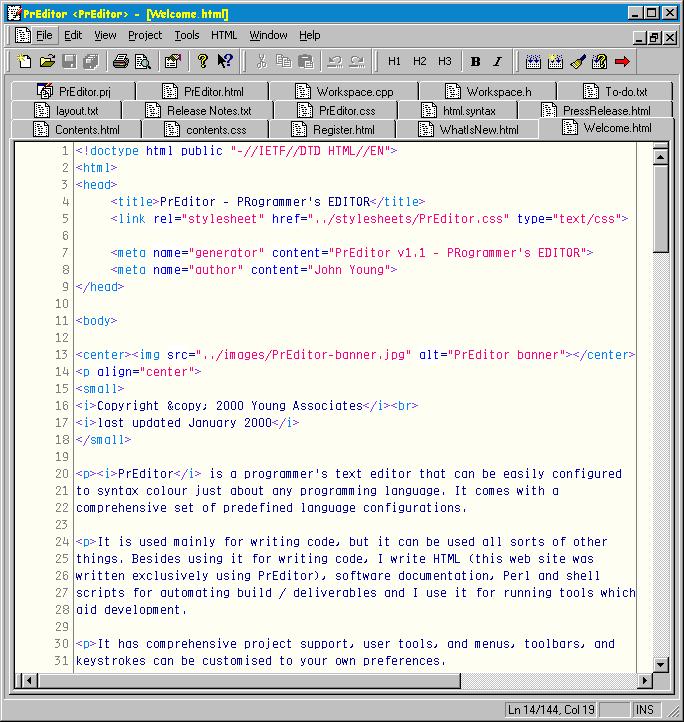This screenshot has height=722, width=684.
Task: Open the Project menu
Action: point(145,35)
